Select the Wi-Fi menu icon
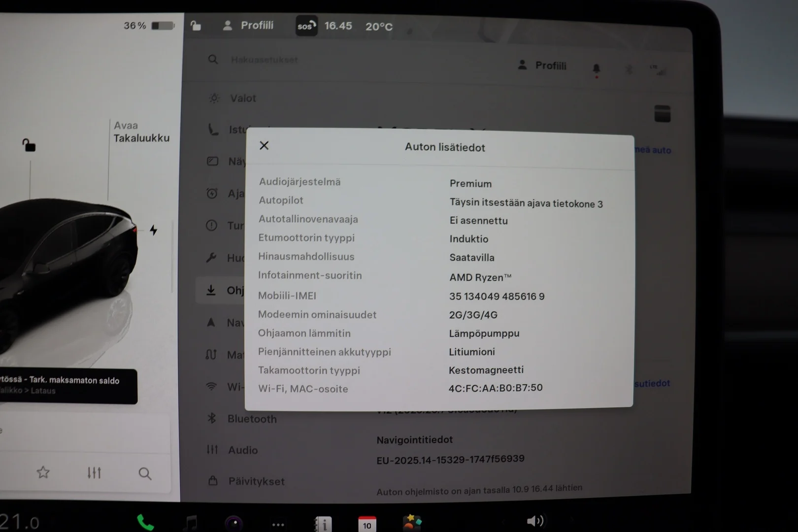Image resolution: width=798 pixels, height=532 pixels. (211, 387)
